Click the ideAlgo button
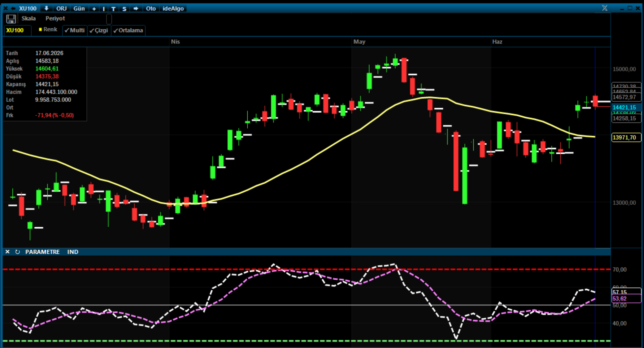Viewport: 644px width, 348px height. (x=173, y=9)
